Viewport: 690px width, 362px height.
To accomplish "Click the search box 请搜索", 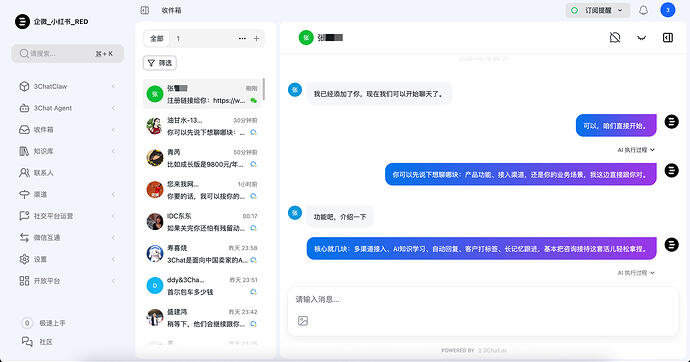I will (x=67, y=54).
